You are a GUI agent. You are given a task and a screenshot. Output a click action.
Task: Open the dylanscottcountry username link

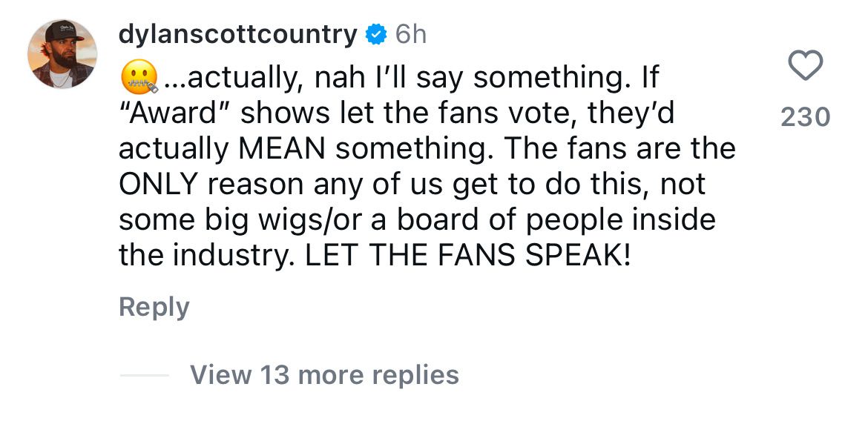click(237, 34)
